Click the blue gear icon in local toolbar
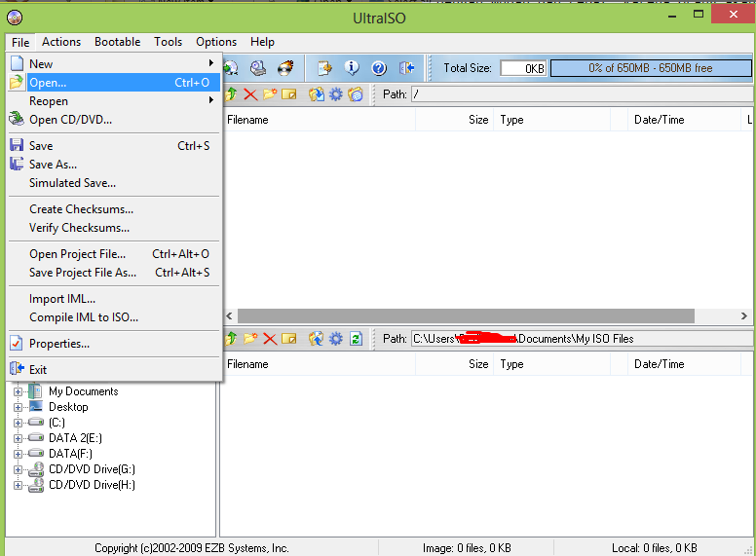This screenshot has height=556, width=756. pyautogui.click(x=335, y=339)
